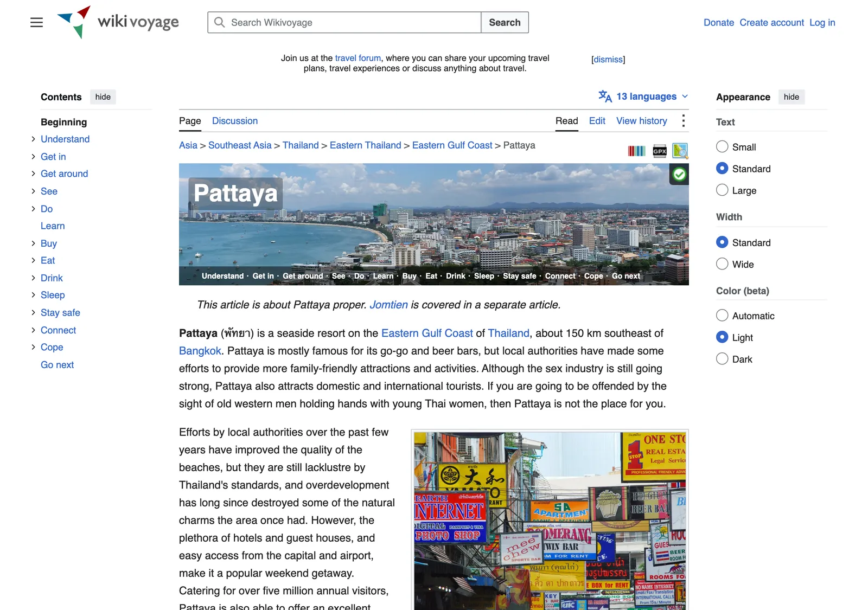Hide the Appearance panel

tap(792, 97)
